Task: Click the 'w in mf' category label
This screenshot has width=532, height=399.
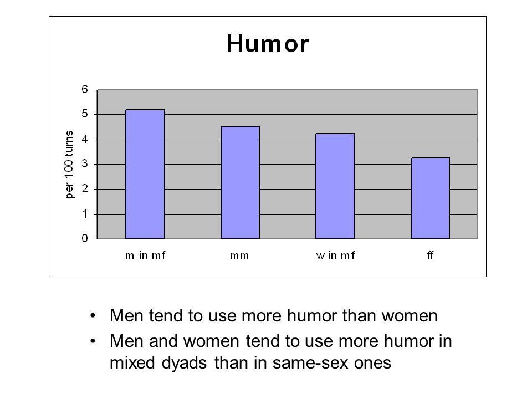Action: [335, 255]
